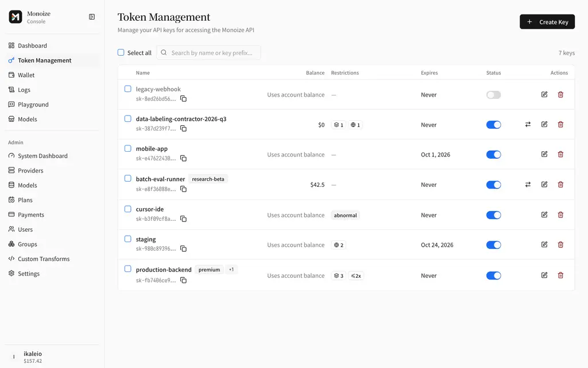Check the production-backend row checkbox
Image resolution: width=588 pixels, height=368 pixels.
[x=128, y=269]
